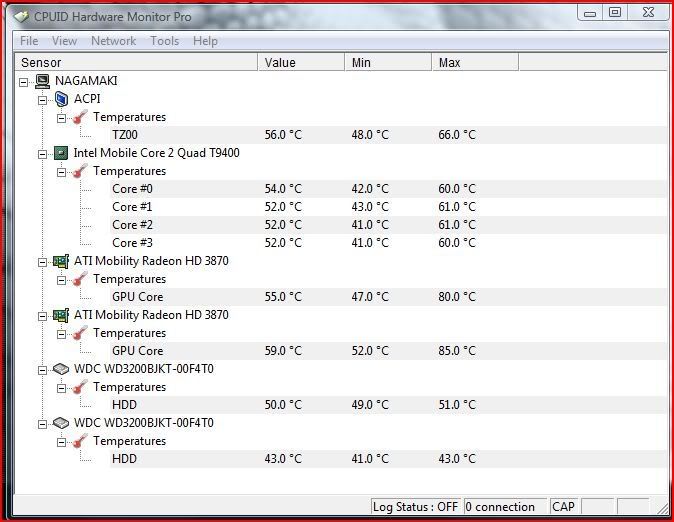Click the first ATI Mobility Radeon card icon

pyautogui.click(x=61, y=261)
